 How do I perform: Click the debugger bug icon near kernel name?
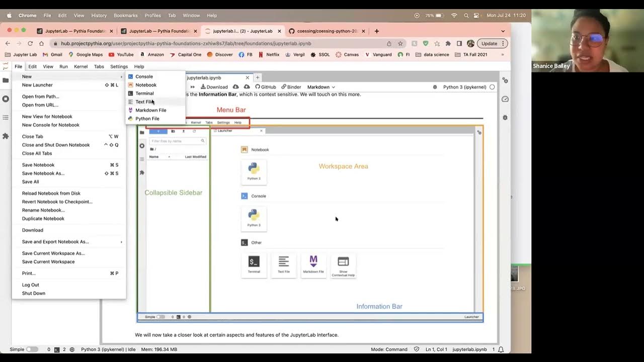(435, 87)
